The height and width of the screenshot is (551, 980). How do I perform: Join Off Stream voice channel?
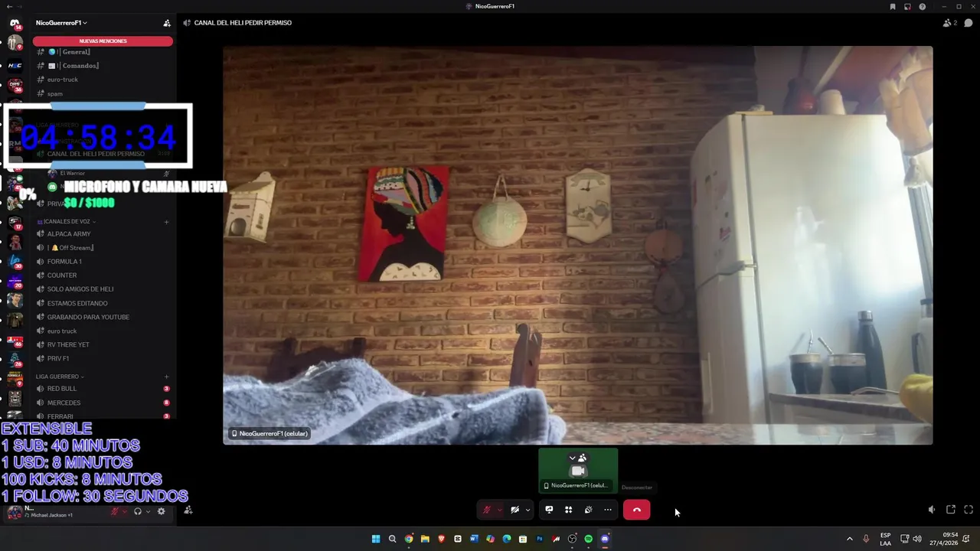103,248
